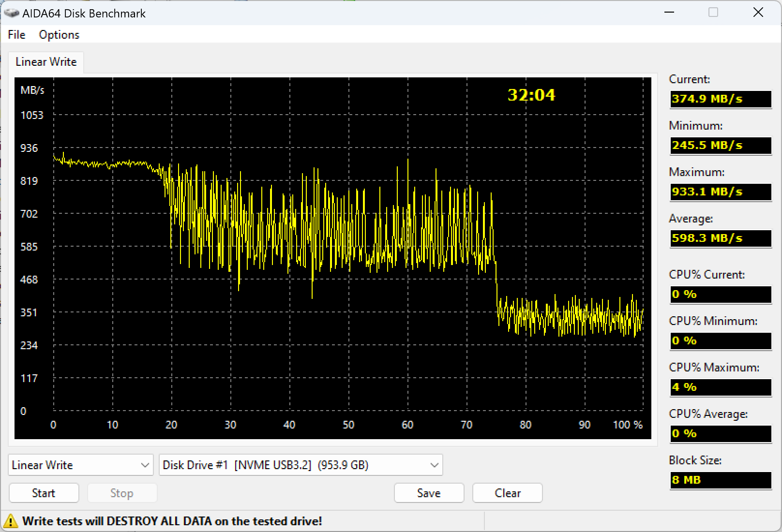Expand the Disk Drive #1 selection dropdown
Image resolution: width=782 pixels, height=532 pixels.
301,465
